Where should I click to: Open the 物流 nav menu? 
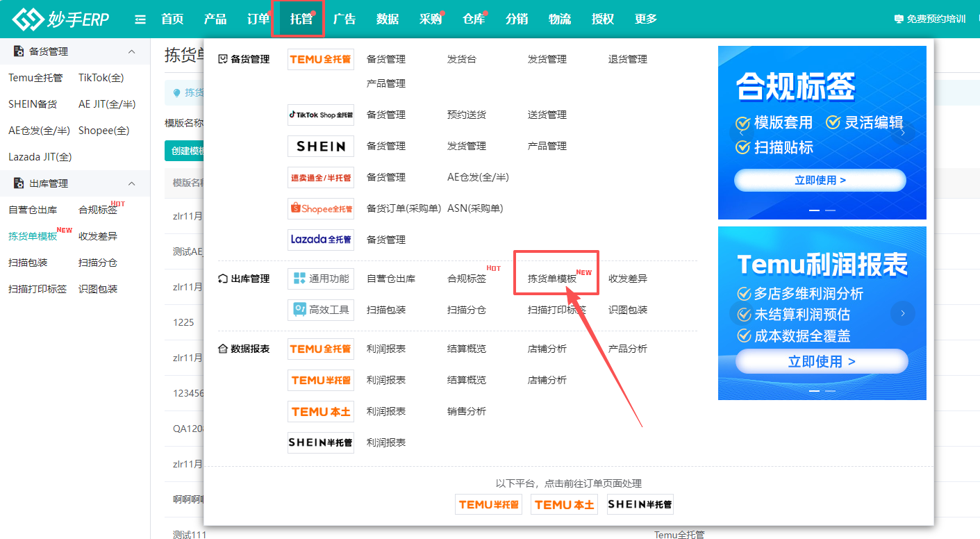coord(560,19)
